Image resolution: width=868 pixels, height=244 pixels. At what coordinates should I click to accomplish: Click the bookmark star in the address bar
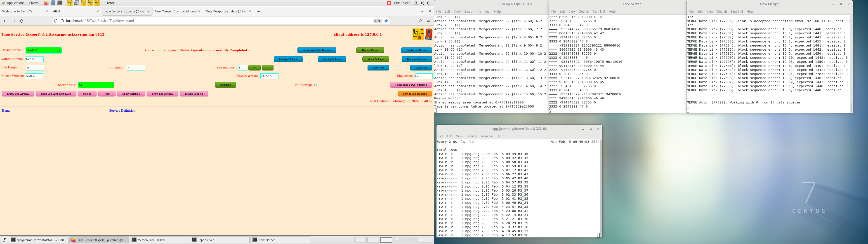pyautogui.click(x=387, y=21)
